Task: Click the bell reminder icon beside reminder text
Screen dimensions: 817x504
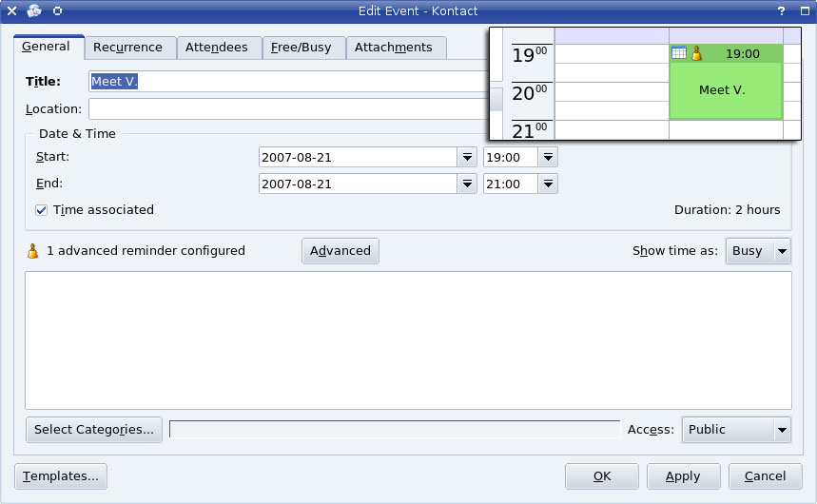Action: pyautogui.click(x=33, y=251)
